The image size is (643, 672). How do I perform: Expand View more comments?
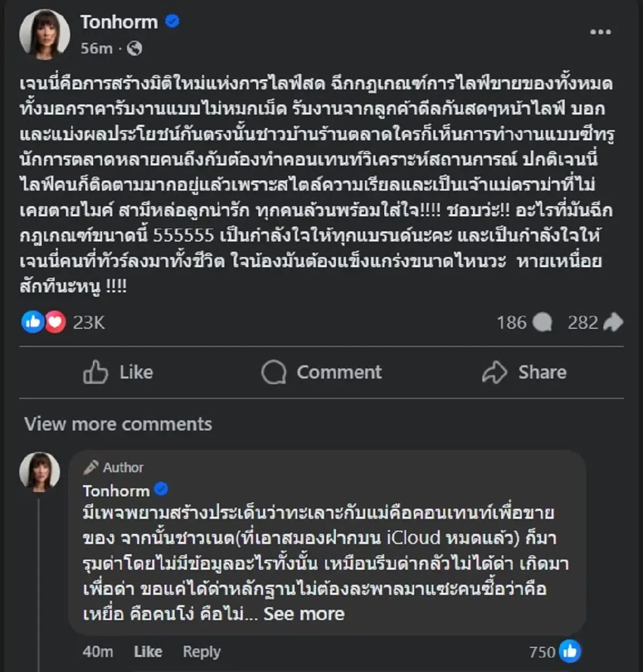coord(118,424)
